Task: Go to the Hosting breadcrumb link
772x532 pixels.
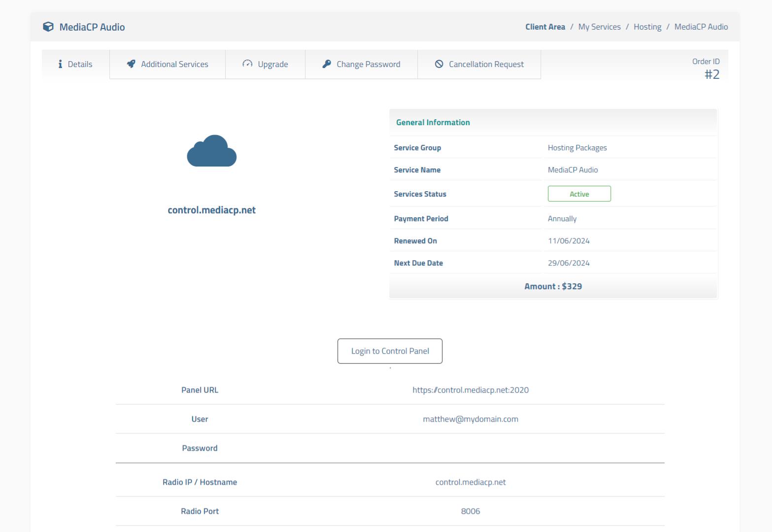Action: (647, 27)
